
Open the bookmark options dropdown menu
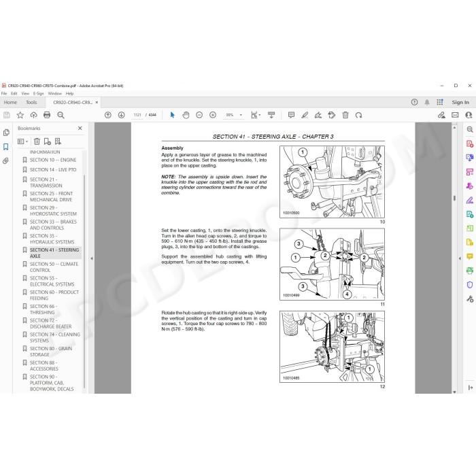point(22,141)
